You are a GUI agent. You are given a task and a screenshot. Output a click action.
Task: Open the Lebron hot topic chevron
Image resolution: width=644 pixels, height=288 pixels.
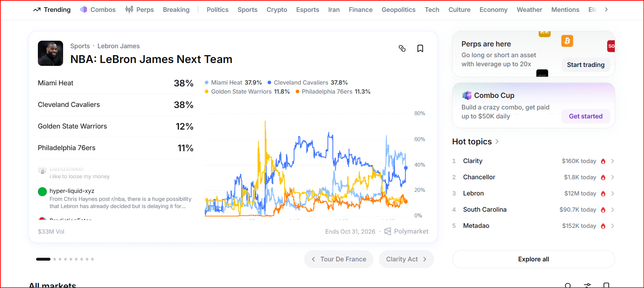(x=612, y=194)
